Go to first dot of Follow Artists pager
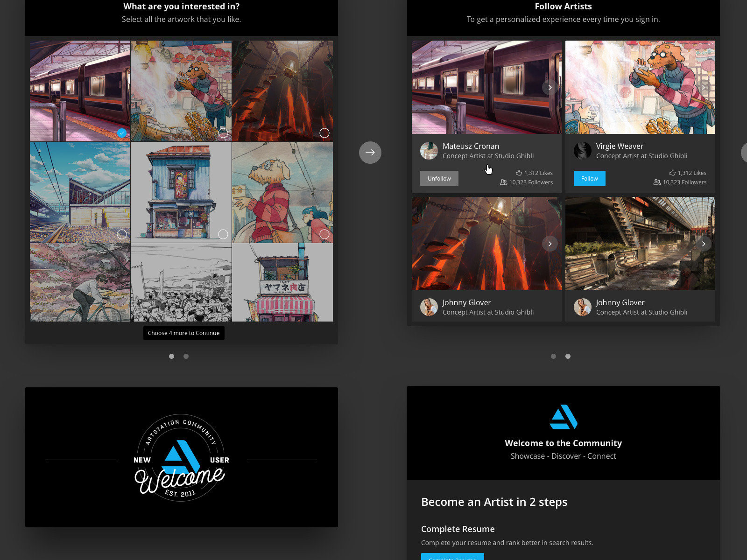 (x=553, y=356)
